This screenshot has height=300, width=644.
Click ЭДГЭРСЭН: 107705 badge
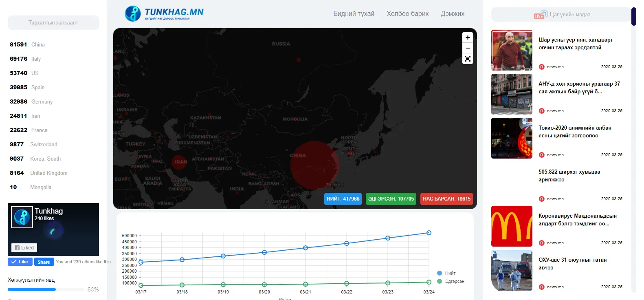point(391,199)
